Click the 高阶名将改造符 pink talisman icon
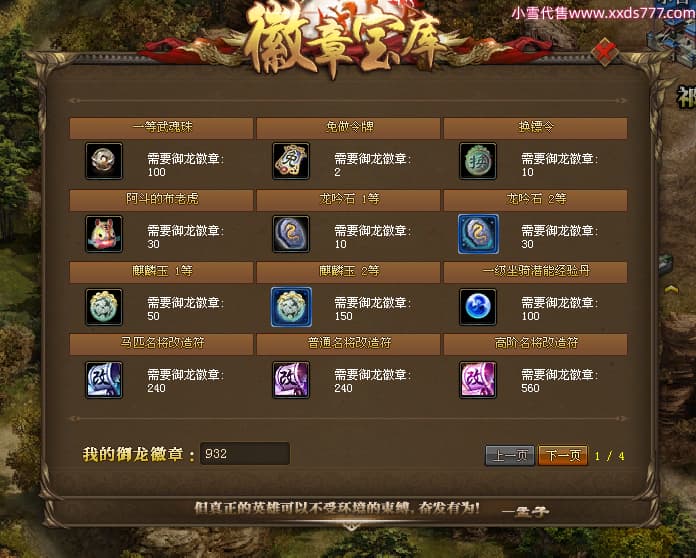Image resolution: width=696 pixels, height=558 pixels. pos(478,380)
